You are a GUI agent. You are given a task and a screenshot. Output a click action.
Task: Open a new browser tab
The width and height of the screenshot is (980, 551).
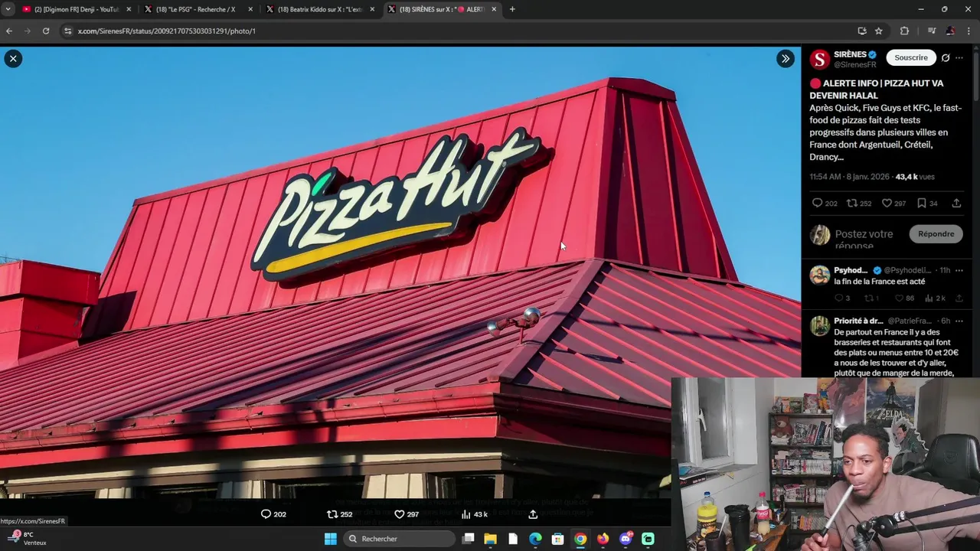tap(512, 9)
